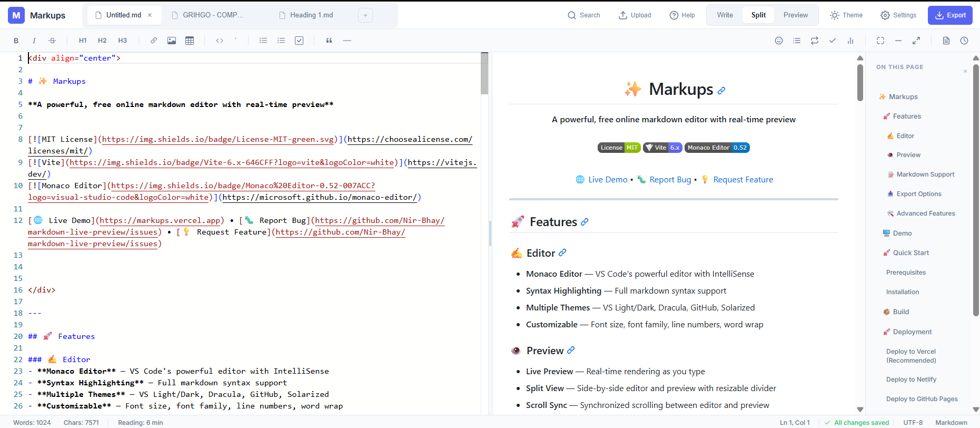This screenshot has height=428, width=980.
Task: Click the License MIT badge
Action: (619, 148)
